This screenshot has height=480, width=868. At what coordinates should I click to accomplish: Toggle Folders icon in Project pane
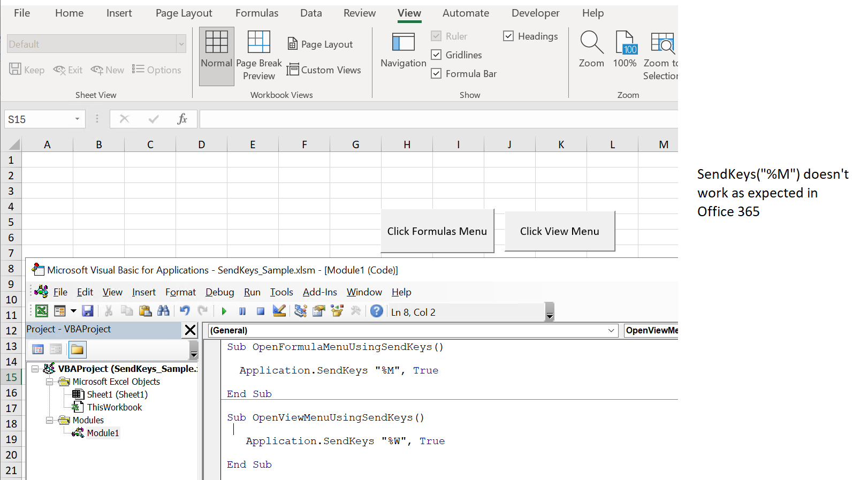pyautogui.click(x=77, y=349)
